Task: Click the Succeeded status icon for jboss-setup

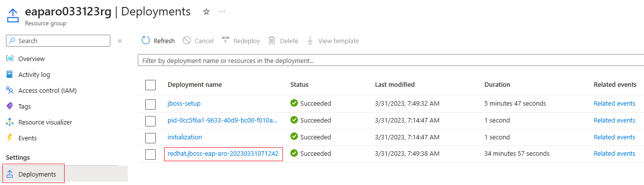Action: [x=294, y=104]
